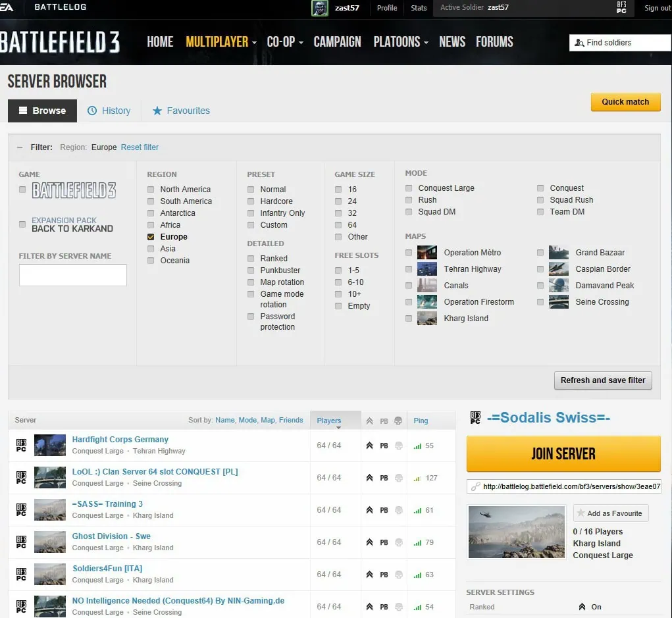This screenshot has height=618, width=672.
Task: Enable the Hardcore preset checkbox
Action: tap(251, 201)
